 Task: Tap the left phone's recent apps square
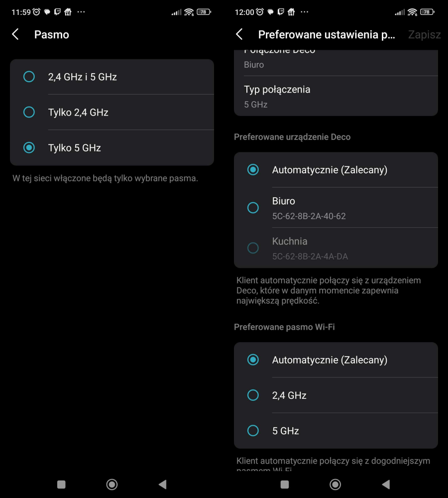[x=61, y=484]
